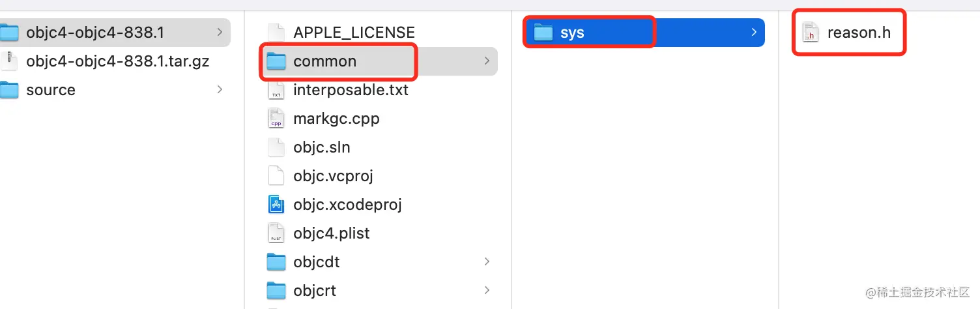Select the objc4-objc4-838.1.tar.gz file name

pyautogui.click(x=117, y=61)
